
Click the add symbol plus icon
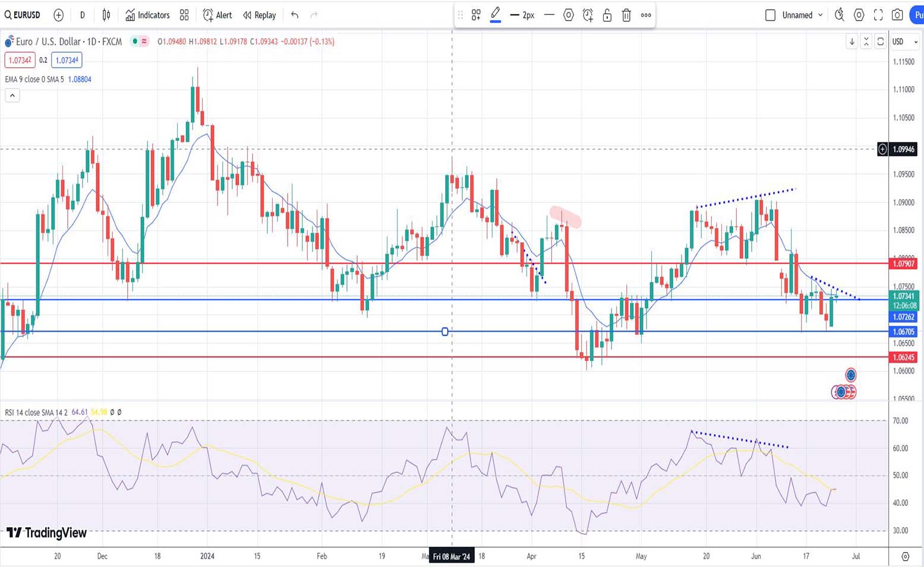58,15
